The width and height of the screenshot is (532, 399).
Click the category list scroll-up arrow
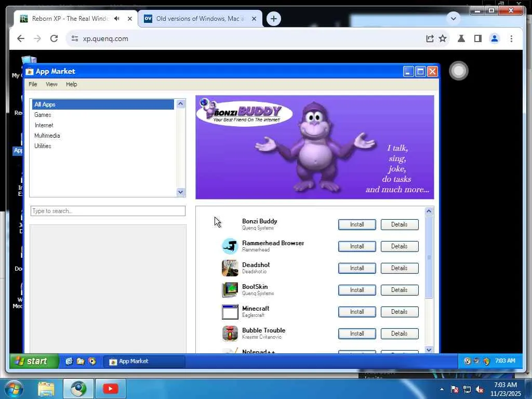click(x=180, y=104)
